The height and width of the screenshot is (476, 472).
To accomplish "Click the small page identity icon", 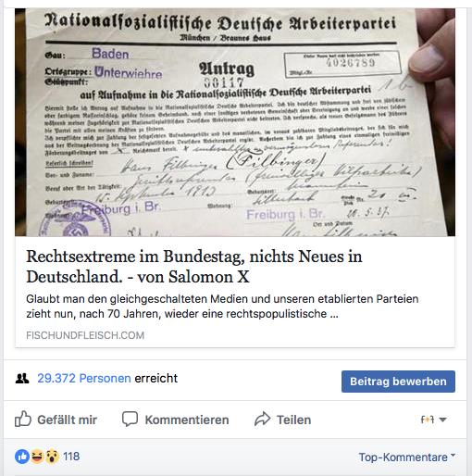I will point(428,420).
